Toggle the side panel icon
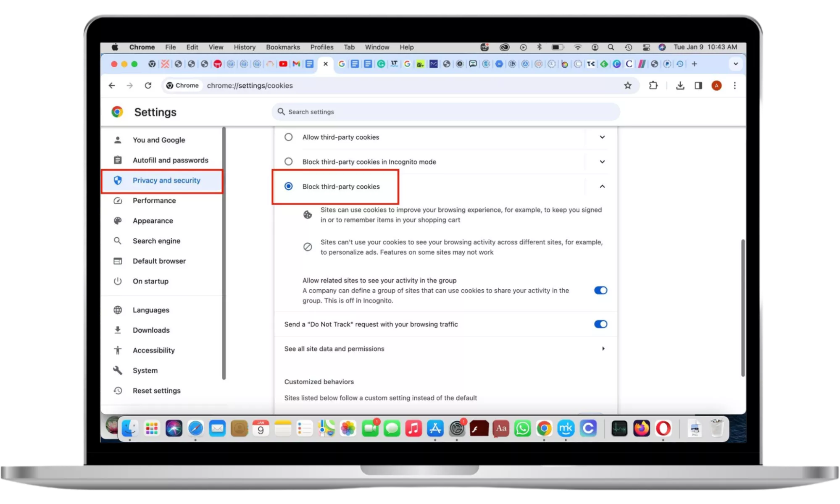This screenshot has width=840, height=504. pos(698,86)
